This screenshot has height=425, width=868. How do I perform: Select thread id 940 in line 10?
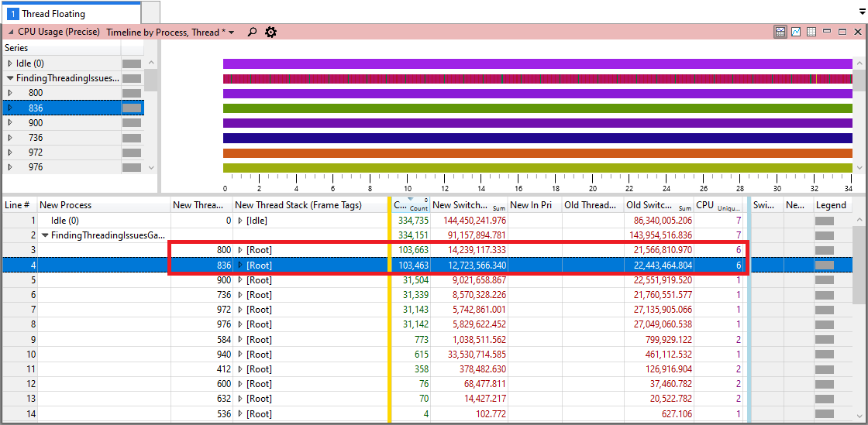point(223,355)
